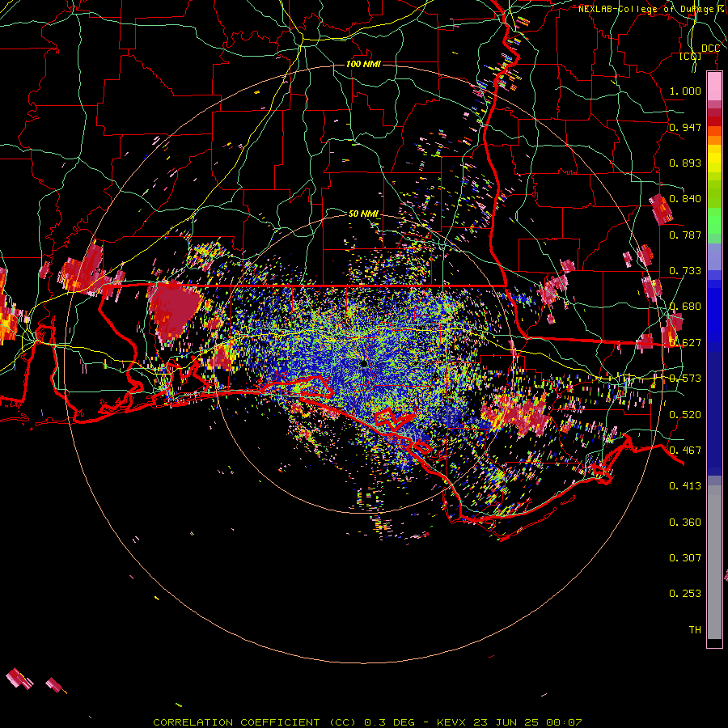The image size is (728, 728).
Task: Click the 1.000 value on the legend
Action: point(685,91)
